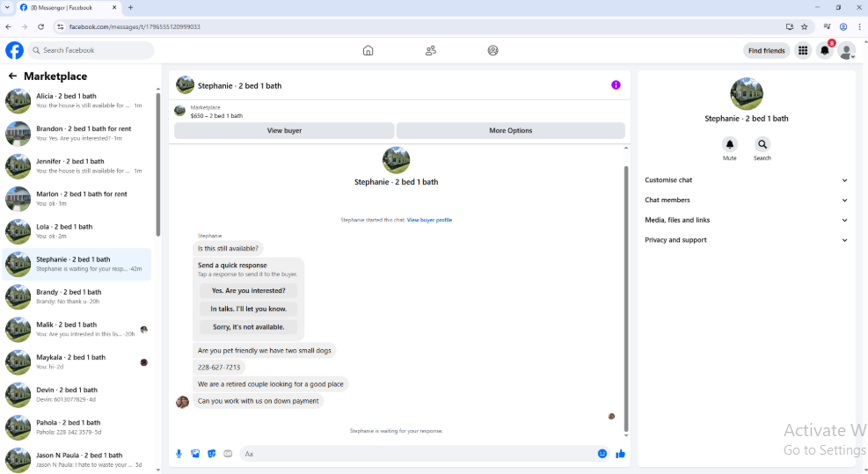This screenshot has width=868, height=474.
Task: Go back from Marketplace using arrow
Action: tap(12, 76)
